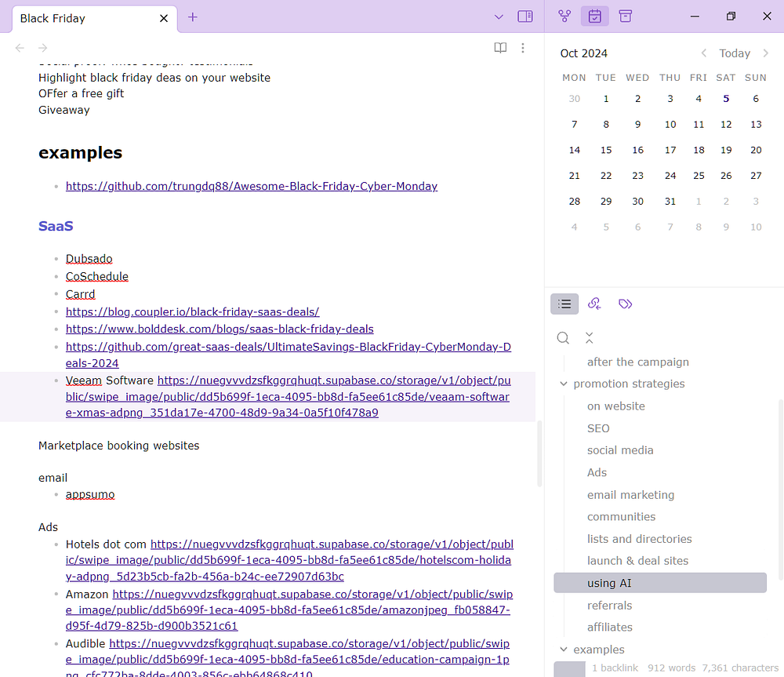The image size is (784, 677).
Task: Open a new tab with plus icon
Action: [193, 17]
